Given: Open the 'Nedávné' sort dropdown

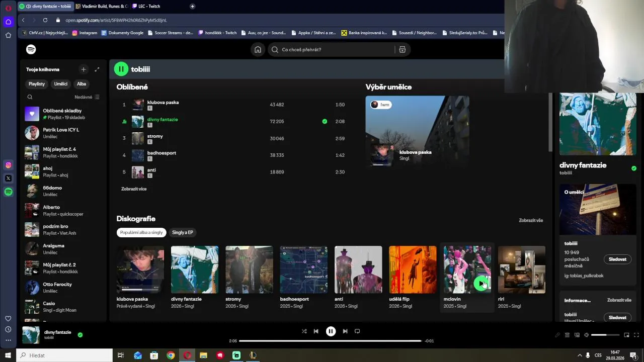Looking at the screenshot, I should pyautogui.click(x=87, y=97).
